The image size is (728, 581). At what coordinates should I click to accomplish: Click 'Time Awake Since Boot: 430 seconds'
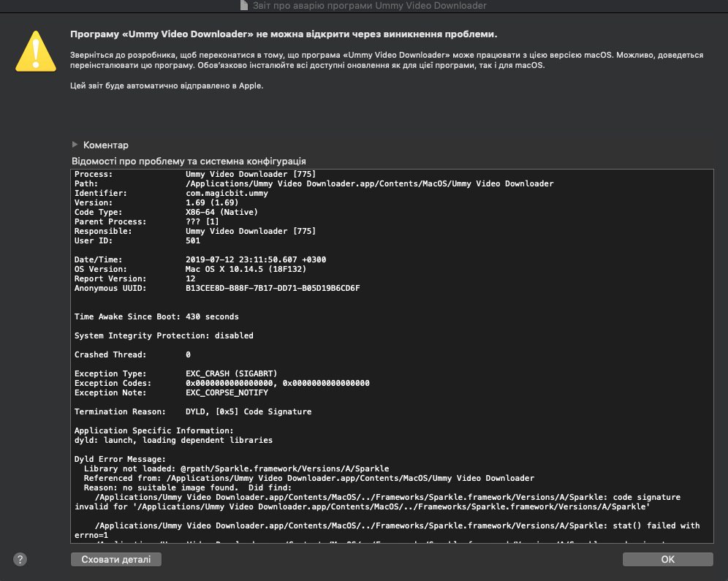156,316
